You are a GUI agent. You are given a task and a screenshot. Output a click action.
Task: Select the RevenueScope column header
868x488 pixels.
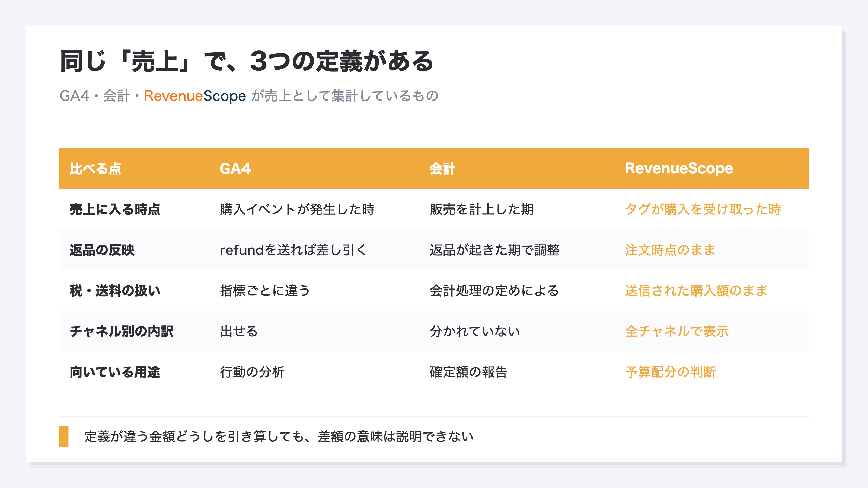coord(679,168)
